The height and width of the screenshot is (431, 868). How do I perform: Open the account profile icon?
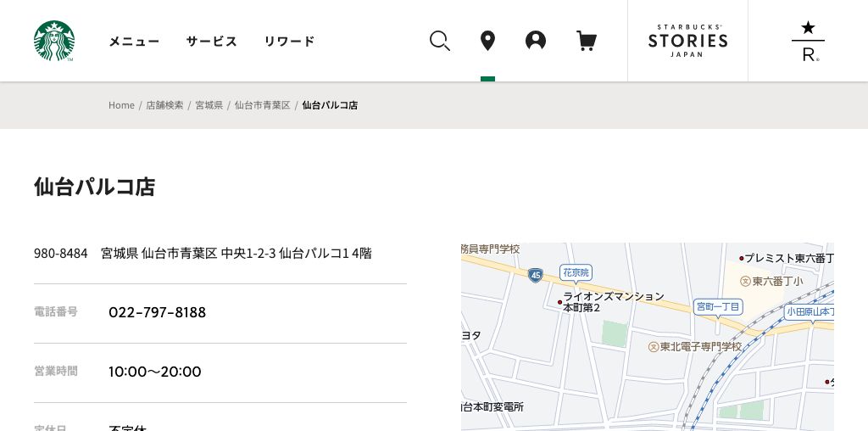point(536,41)
